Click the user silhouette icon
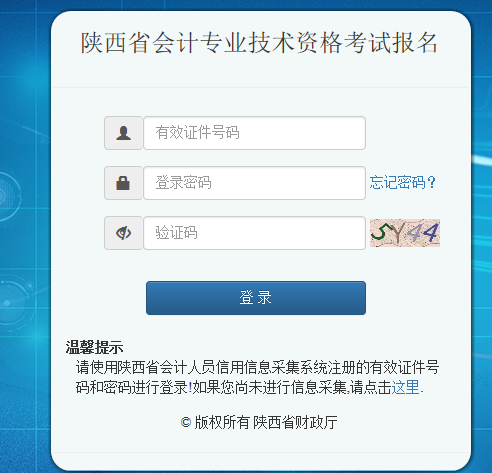The image size is (492, 473). click(123, 133)
